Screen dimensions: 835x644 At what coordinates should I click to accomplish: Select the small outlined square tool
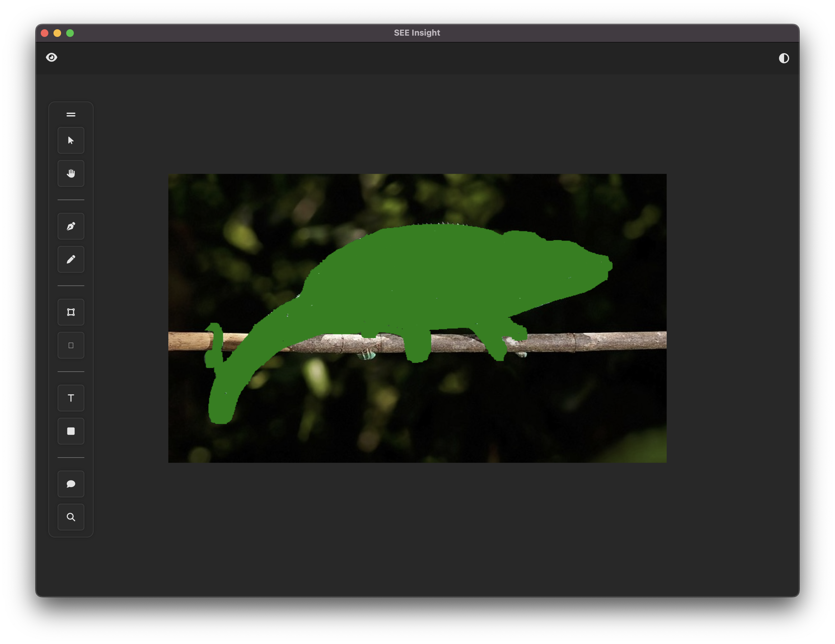click(x=71, y=346)
